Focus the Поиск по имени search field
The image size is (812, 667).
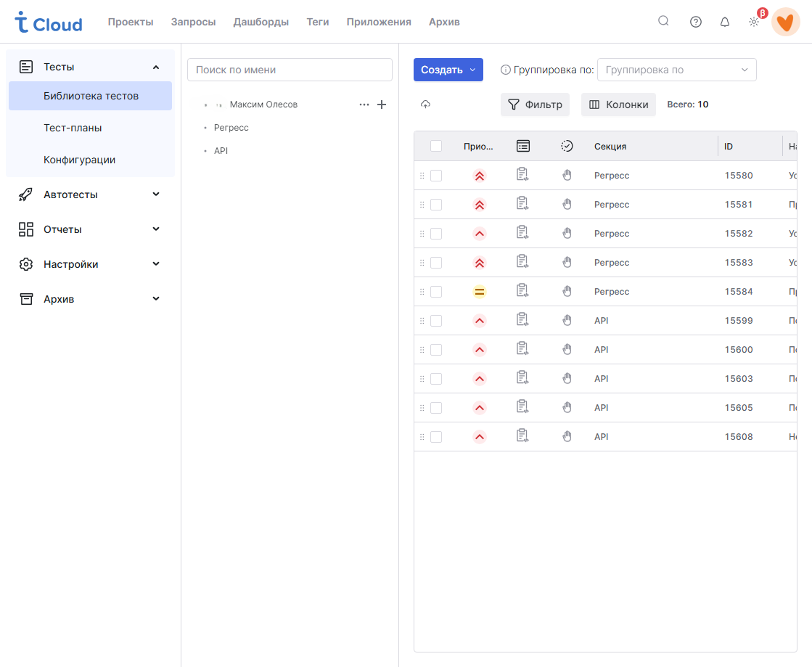[x=290, y=70]
